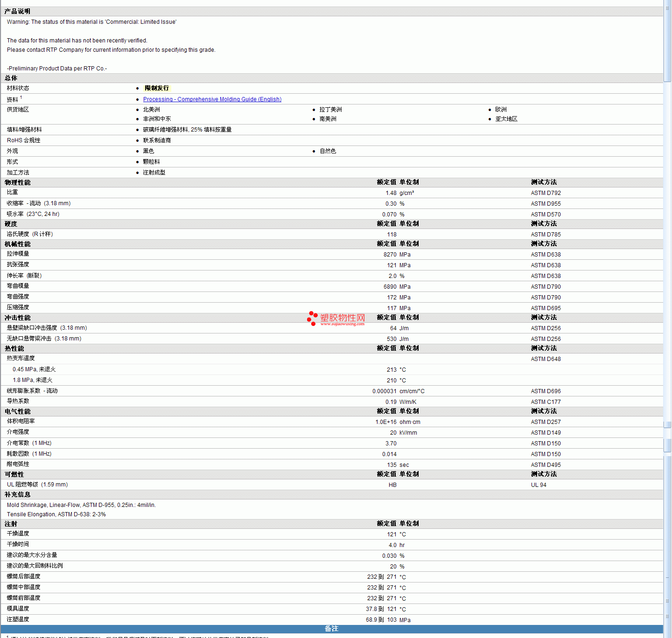Viewport: 672px width, 638px height.
Task: Click the sujiaowuxing.com watermark URL text
Action: coord(342,324)
